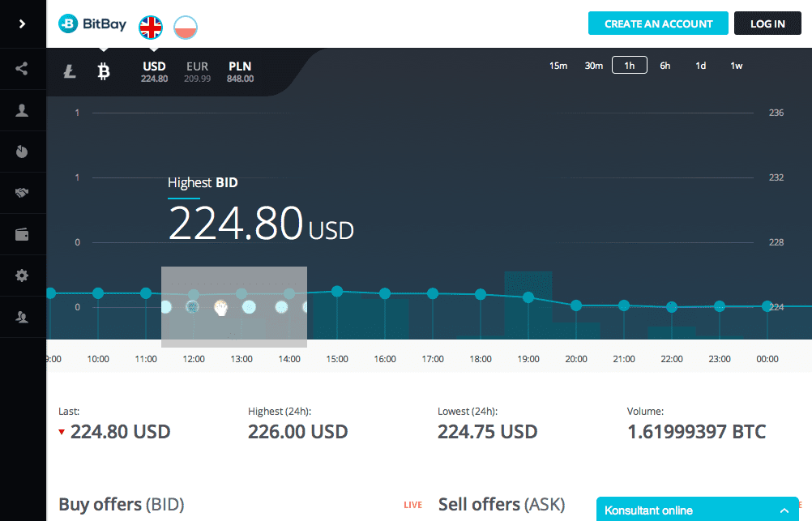This screenshot has height=521, width=812.
Task: Switch language to English with UK flag
Action: pyautogui.click(x=151, y=27)
